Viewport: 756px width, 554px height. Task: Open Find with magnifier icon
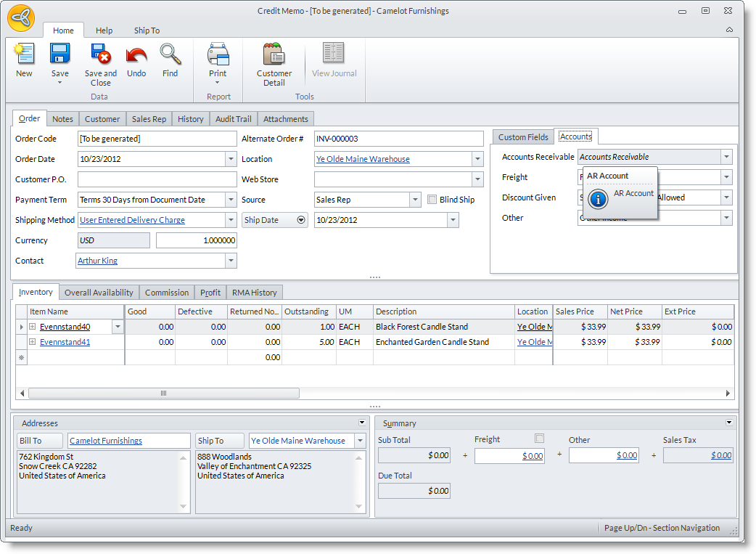click(x=170, y=55)
